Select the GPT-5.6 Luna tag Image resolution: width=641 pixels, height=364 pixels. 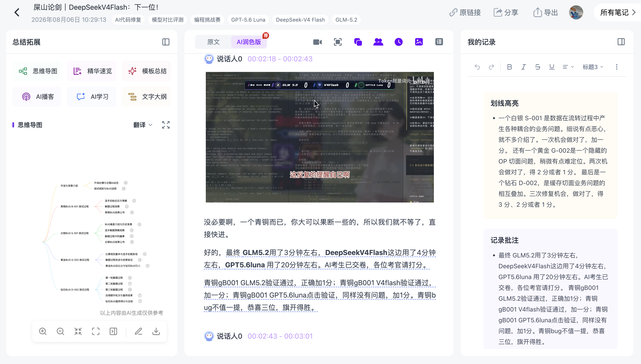(248, 20)
